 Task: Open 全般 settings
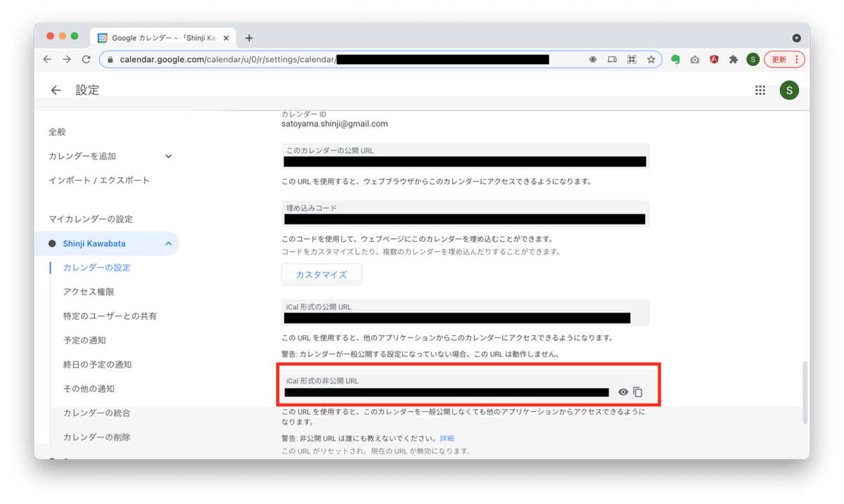57,131
